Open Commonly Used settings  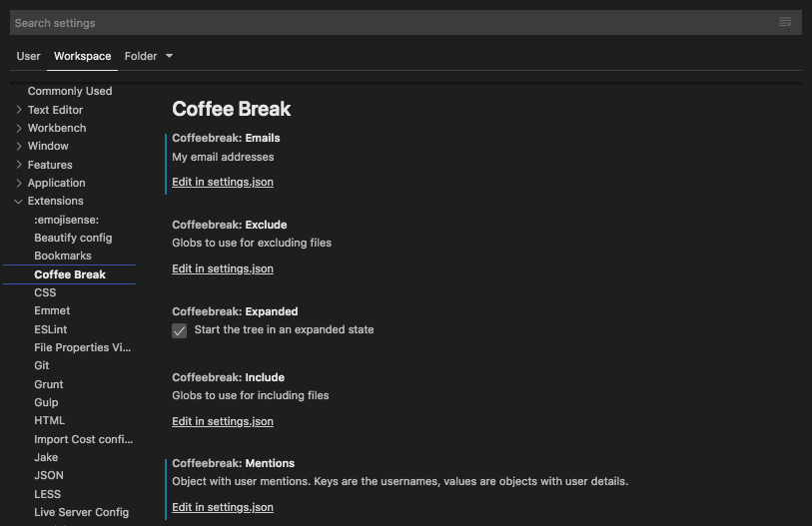[70, 91]
